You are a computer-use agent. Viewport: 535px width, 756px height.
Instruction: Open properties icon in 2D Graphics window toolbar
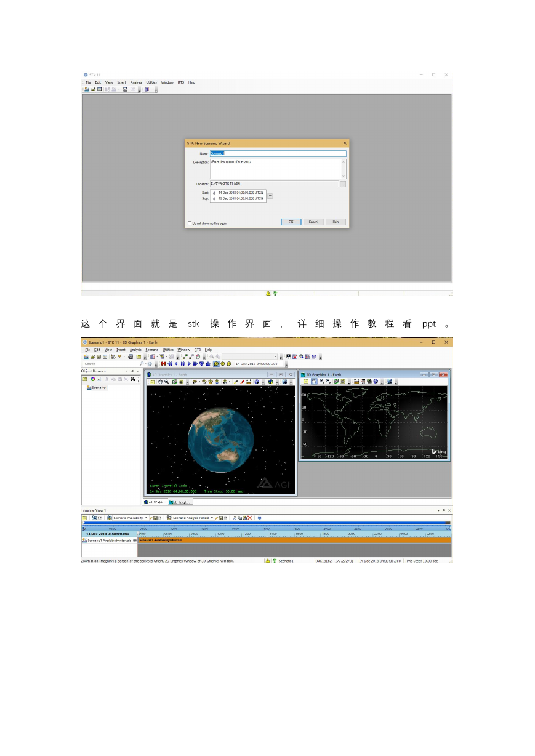point(307,381)
